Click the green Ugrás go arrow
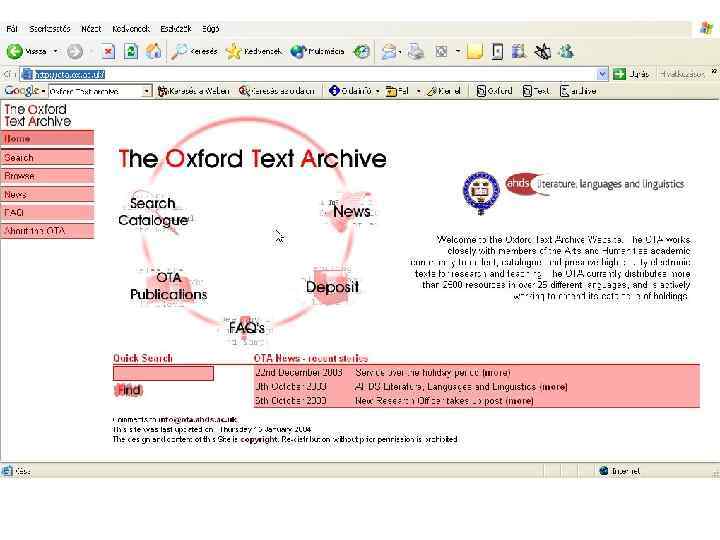 (619, 74)
